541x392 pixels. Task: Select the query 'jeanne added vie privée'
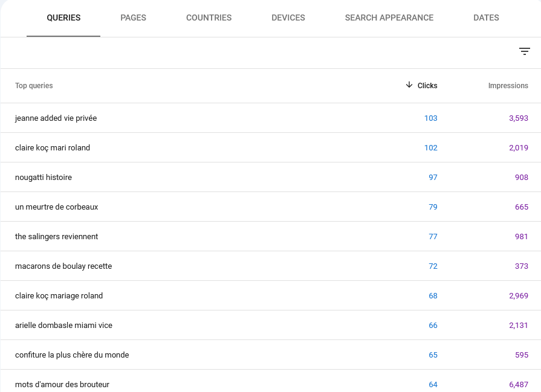(x=56, y=118)
